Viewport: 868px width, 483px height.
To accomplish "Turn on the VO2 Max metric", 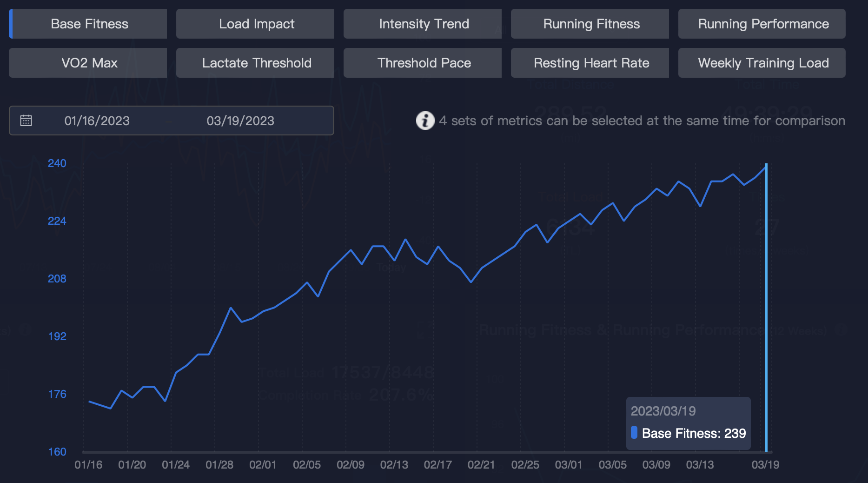I will click(88, 63).
